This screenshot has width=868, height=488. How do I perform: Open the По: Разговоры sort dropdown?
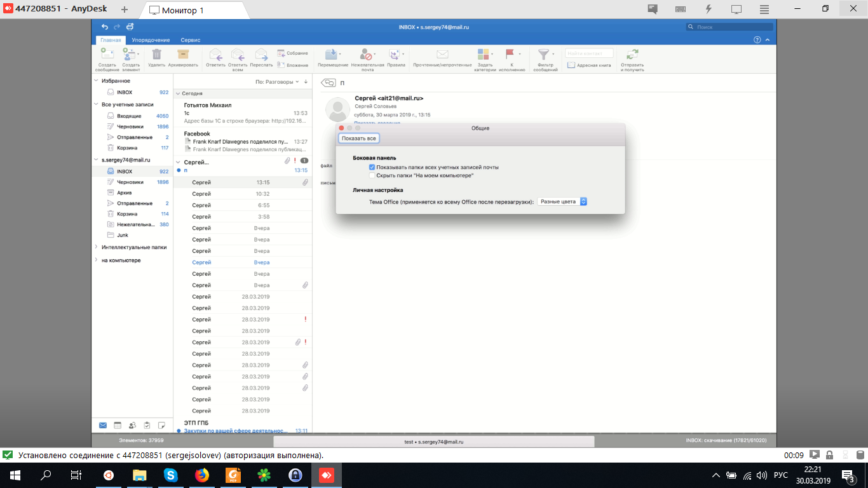click(276, 82)
